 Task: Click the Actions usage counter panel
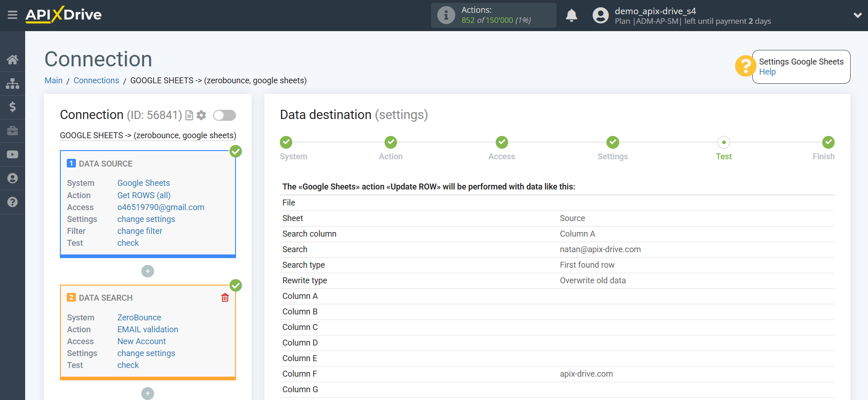[x=493, y=16]
